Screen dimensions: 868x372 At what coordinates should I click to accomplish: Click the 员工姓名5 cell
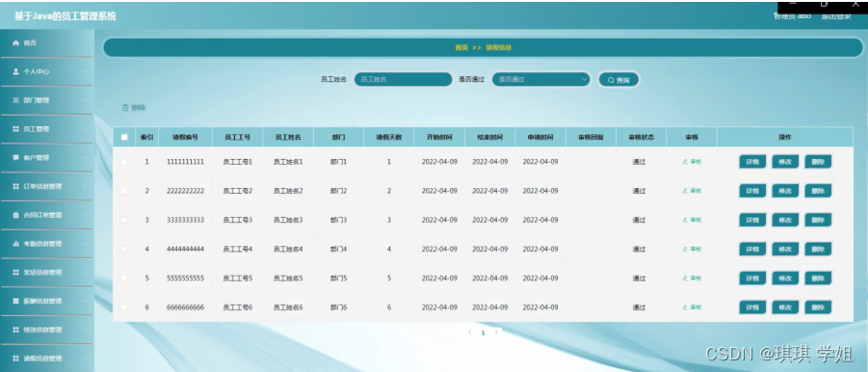[x=288, y=279]
